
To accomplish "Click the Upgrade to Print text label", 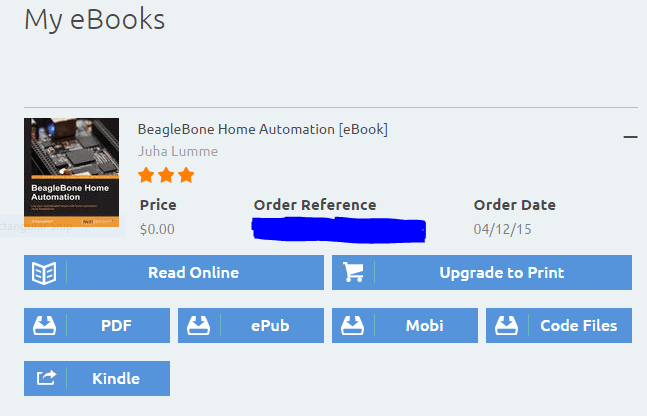I will tap(501, 272).
